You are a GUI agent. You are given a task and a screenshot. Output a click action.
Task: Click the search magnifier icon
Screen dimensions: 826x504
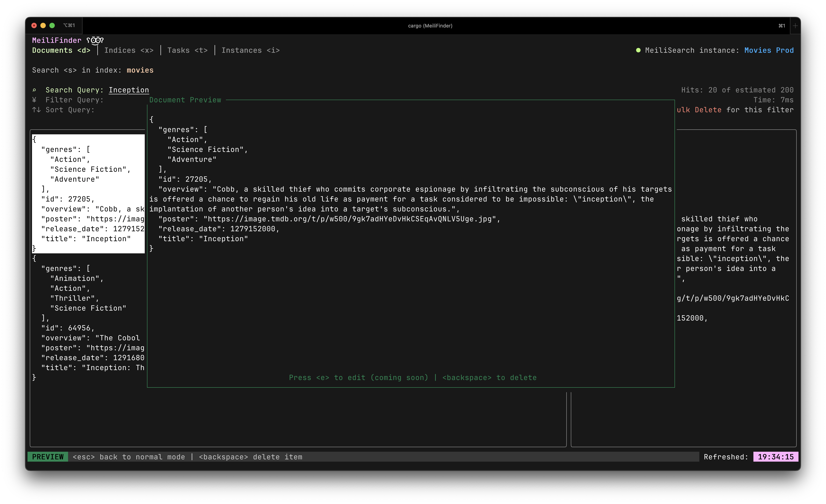click(x=34, y=90)
